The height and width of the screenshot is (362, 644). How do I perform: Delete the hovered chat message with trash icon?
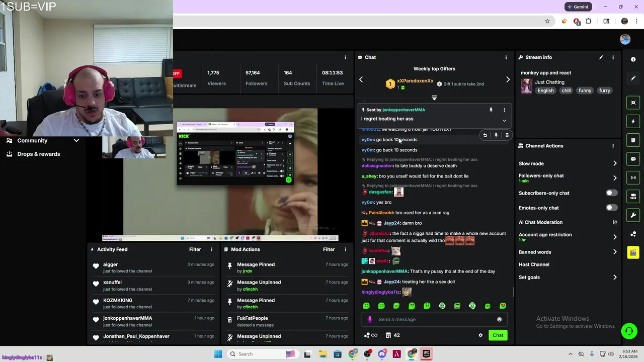click(x=507, y=135)
